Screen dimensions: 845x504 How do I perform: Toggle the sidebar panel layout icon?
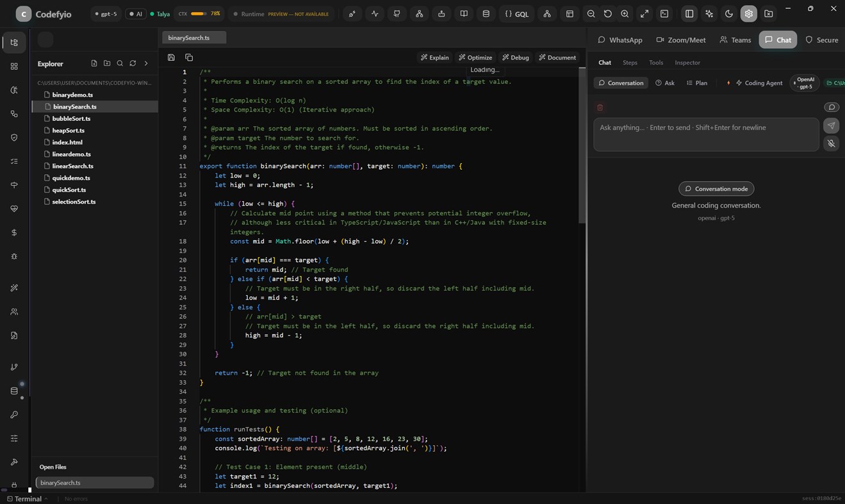point(689,13)
